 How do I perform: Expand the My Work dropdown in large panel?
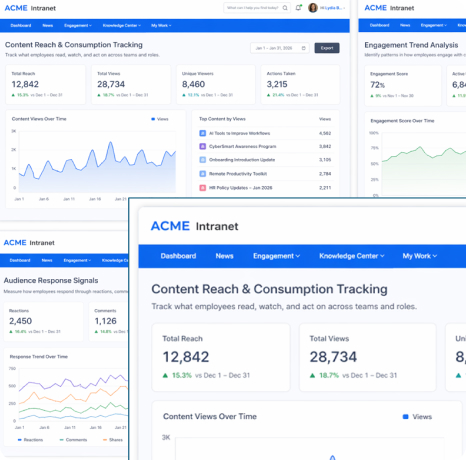[420, 256]
